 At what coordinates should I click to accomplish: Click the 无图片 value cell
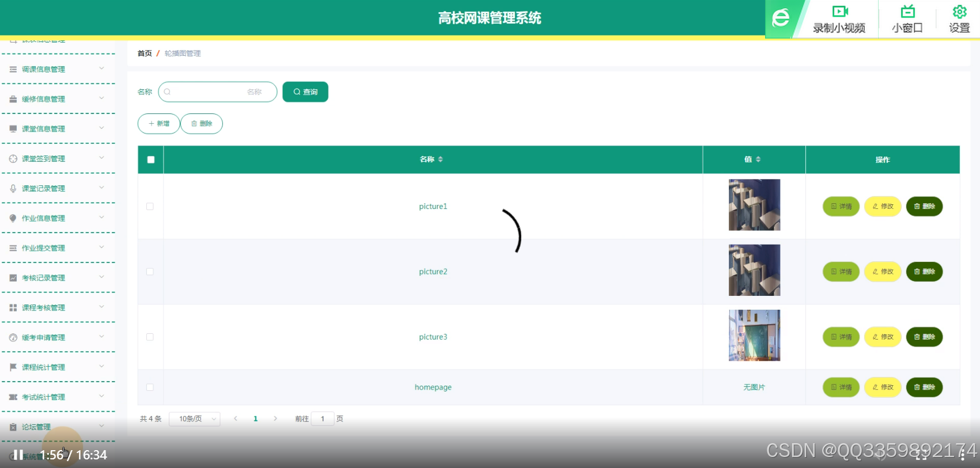click(x=754, y=387)
